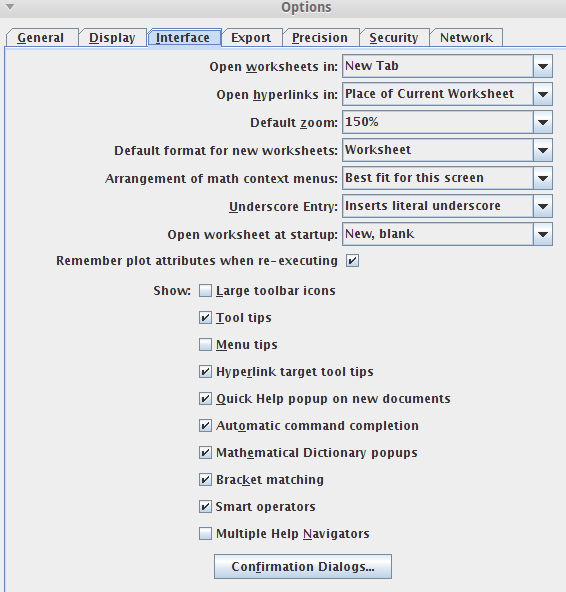The height and width of the screenshot is (592, 566).
Task: Uncheck Remember plot attributes when re-executing
Action: tap(352, 261)
